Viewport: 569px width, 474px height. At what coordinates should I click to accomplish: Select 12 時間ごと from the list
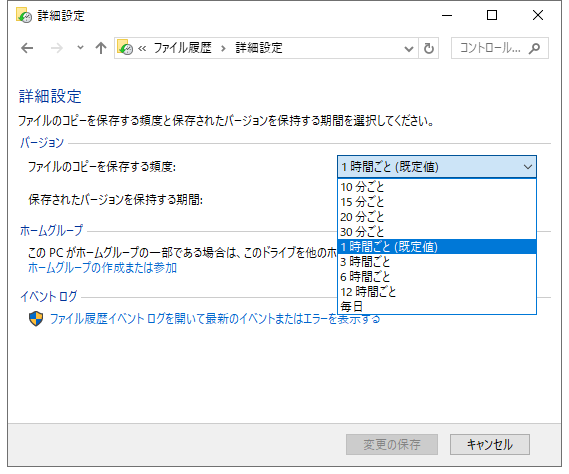point(437,291)
